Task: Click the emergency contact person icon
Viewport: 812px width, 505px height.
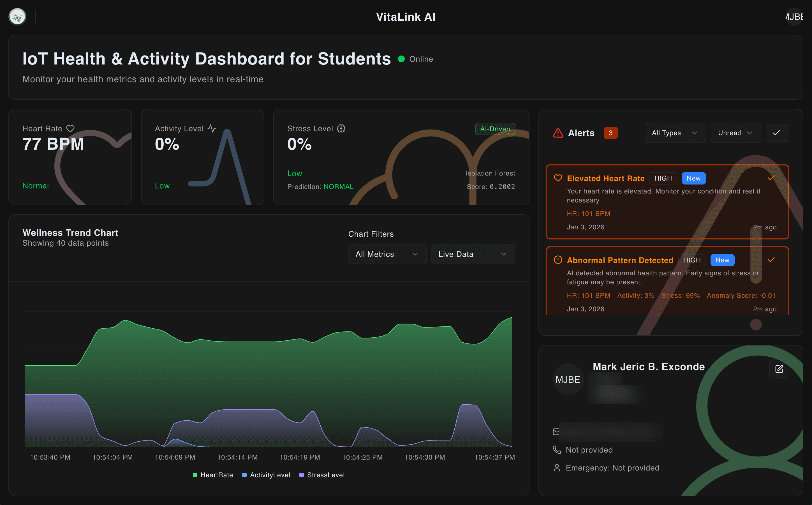Action: point(557,468)
